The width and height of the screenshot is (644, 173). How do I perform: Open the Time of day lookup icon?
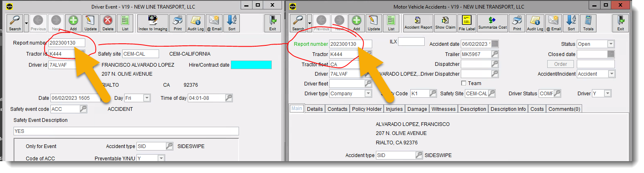pyautogui.click(x=229, y=98)
